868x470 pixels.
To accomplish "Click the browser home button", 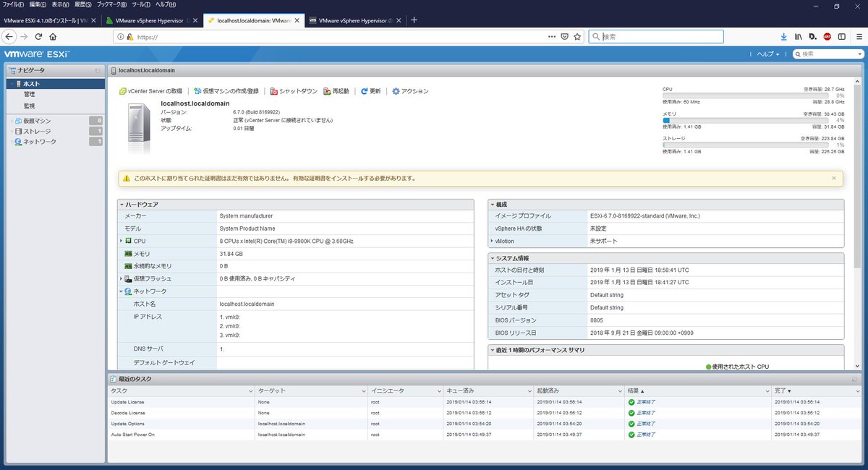I will click(53, 36).
